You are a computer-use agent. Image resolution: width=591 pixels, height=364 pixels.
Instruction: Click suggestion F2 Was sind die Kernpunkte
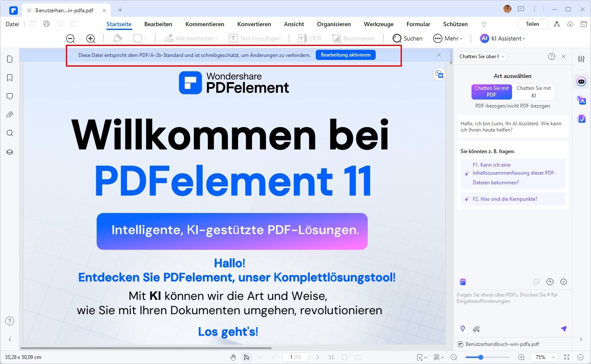point(513,199)
